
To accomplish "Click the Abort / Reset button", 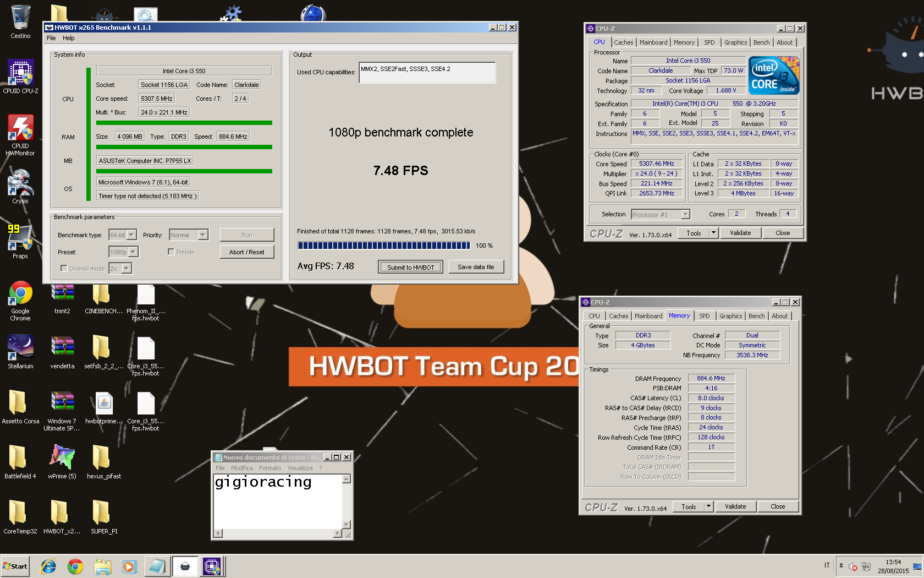I will 246,252.
